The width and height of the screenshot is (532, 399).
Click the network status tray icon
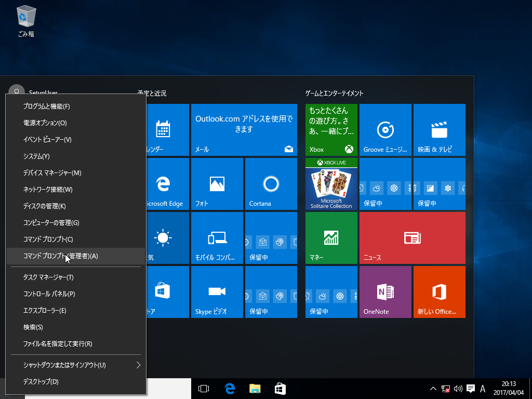(445, 389)
